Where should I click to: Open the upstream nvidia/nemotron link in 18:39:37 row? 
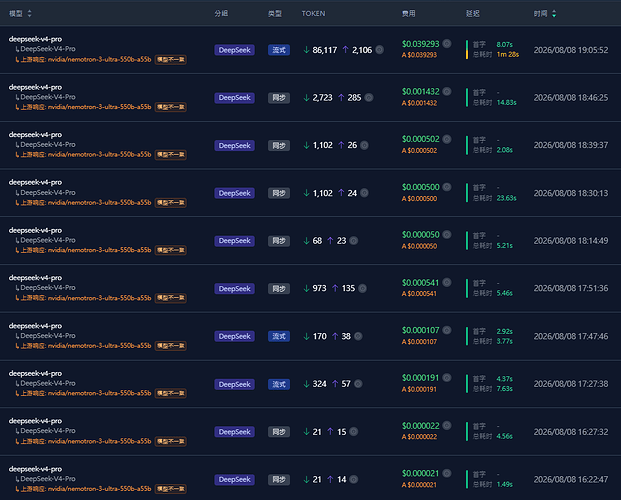pyautogui.click(x=99, y=155)
